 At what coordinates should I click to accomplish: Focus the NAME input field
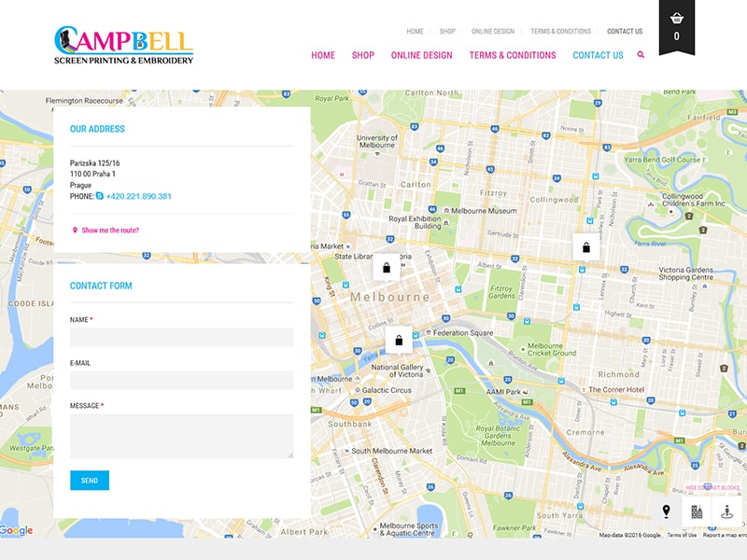click(182, 337)
